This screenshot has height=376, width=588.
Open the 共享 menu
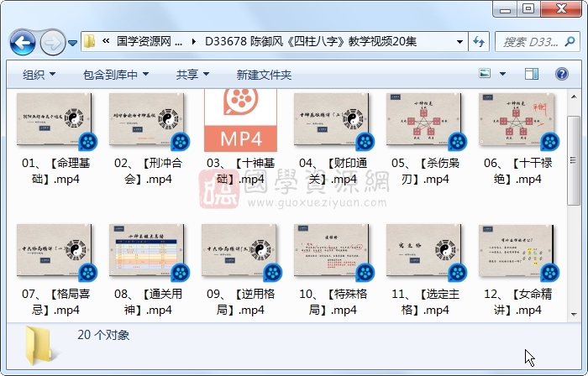[x=192, y=75]
